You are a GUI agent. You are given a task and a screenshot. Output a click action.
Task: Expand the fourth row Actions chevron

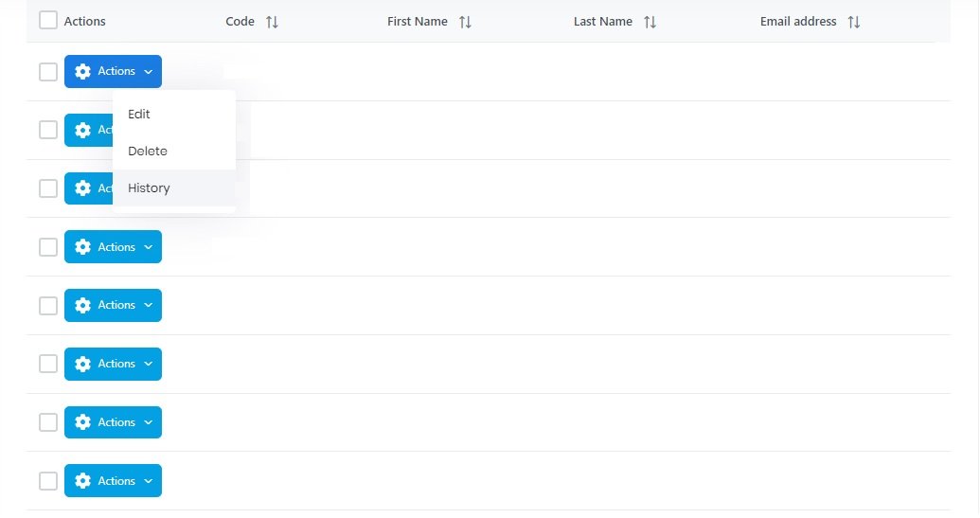[x=149, y=247]
